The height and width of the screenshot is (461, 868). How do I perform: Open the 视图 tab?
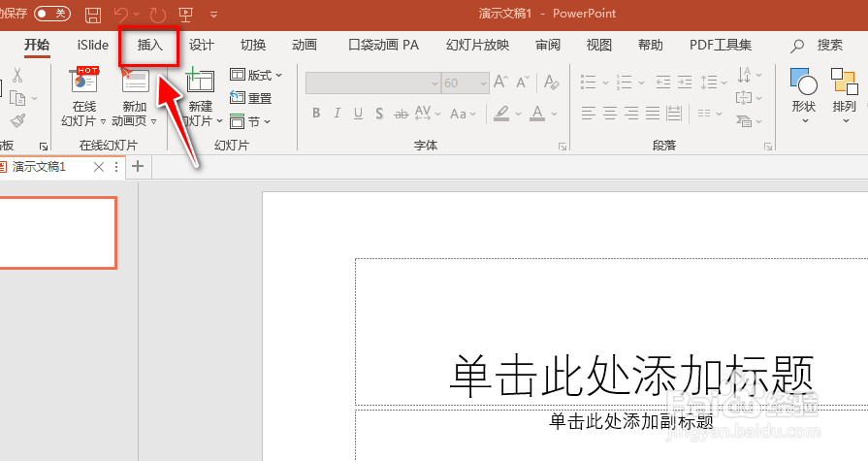(599, 45)
